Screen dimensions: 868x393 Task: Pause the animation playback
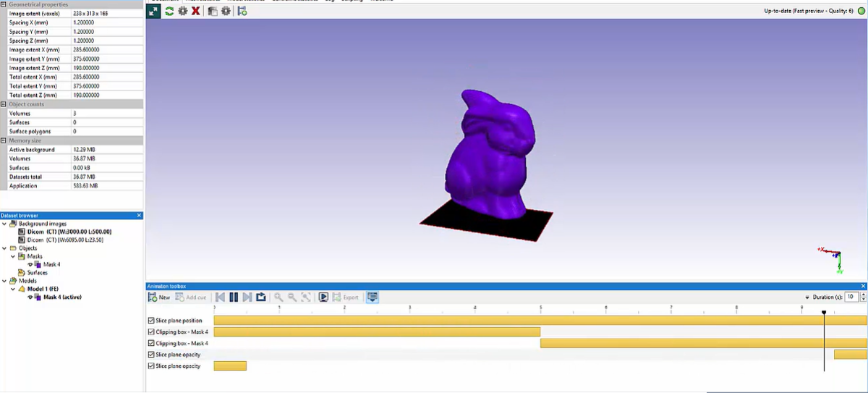234,297
